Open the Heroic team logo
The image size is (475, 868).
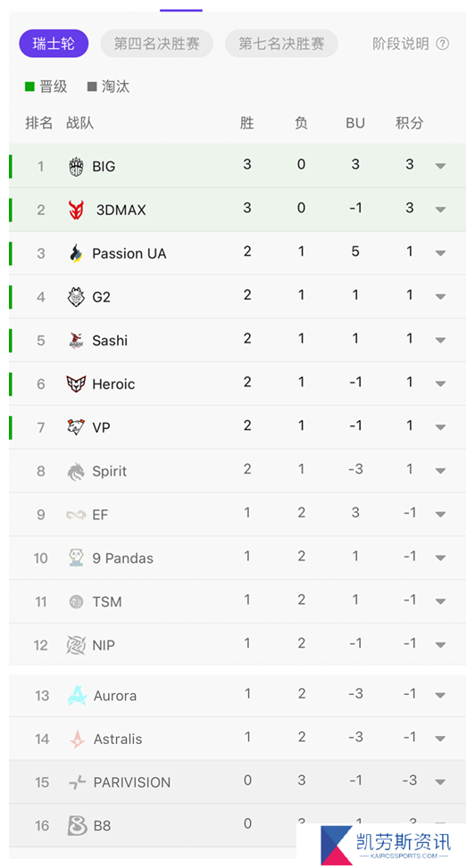coord(76,384)
